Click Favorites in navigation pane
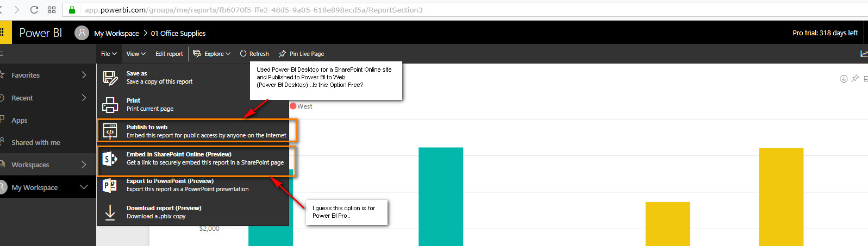868x246 pixels. click(26, 75)
